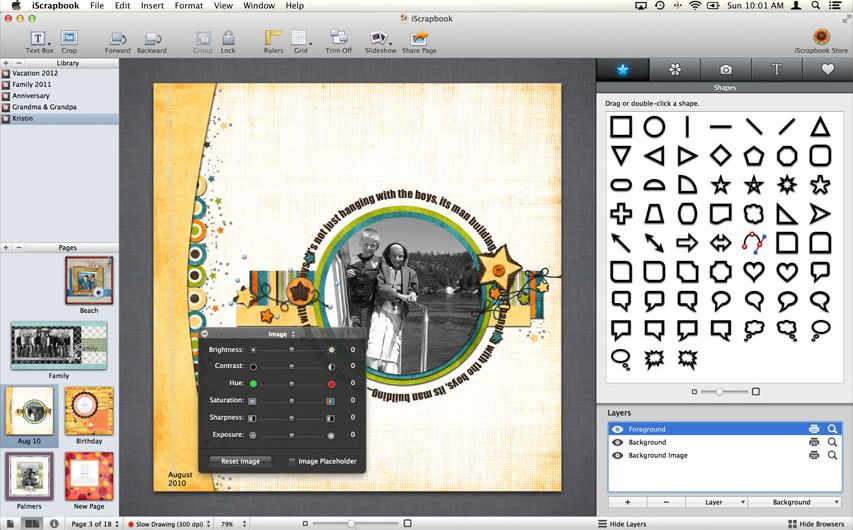Click Bring Forward toolbar icon
The image size is (853, 530).
pos(117,39)
